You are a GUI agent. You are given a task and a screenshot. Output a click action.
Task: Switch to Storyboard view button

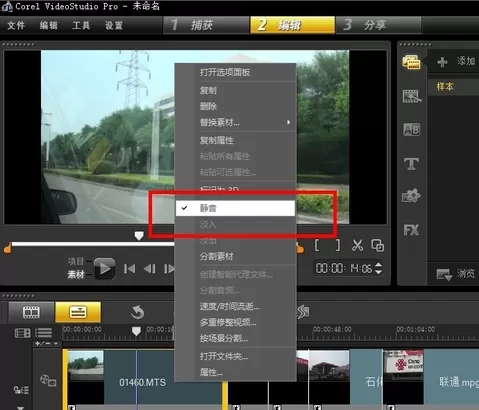(x=31, y=312)
